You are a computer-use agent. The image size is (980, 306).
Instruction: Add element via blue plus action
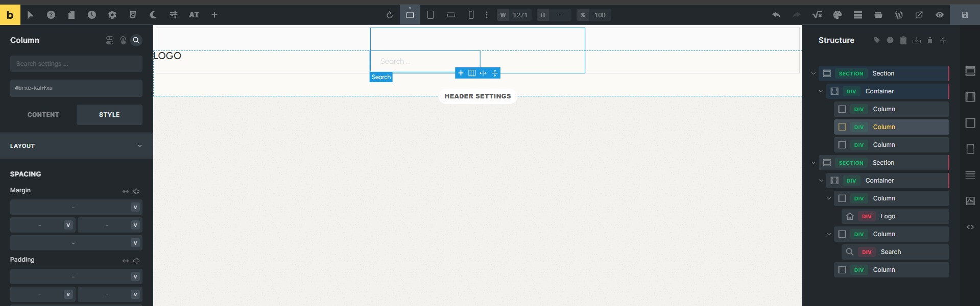click(461, 73)
